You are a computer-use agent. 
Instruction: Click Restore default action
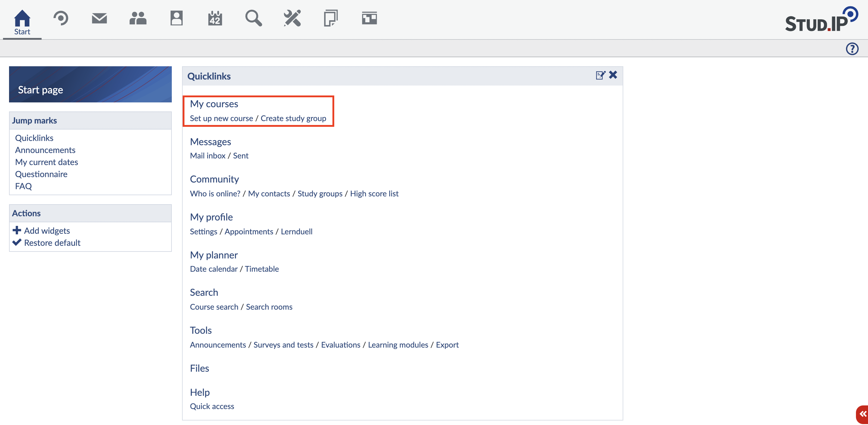tap(52, 243)
